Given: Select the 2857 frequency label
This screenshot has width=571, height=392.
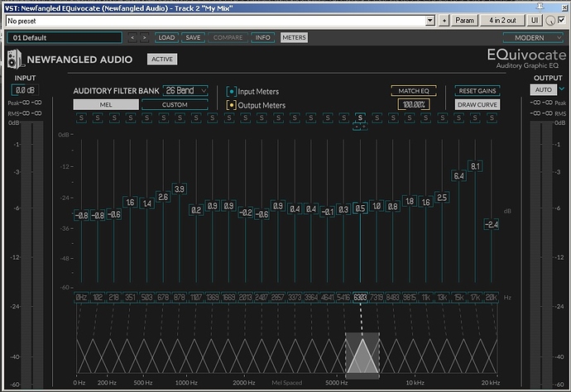Looking at the screenshot, I should pyautogui.click(x=278, y=298).
